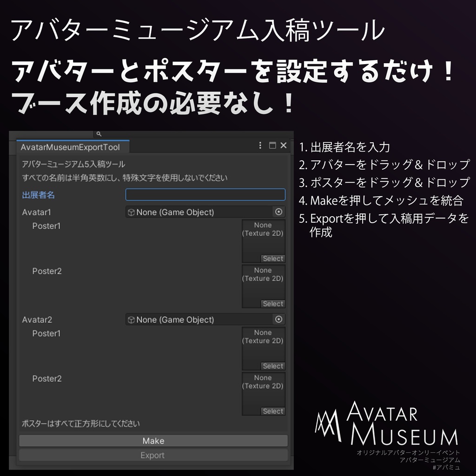
Task: Close the AvatarMuseumExportTool window
Action: (x=284, y=145)
